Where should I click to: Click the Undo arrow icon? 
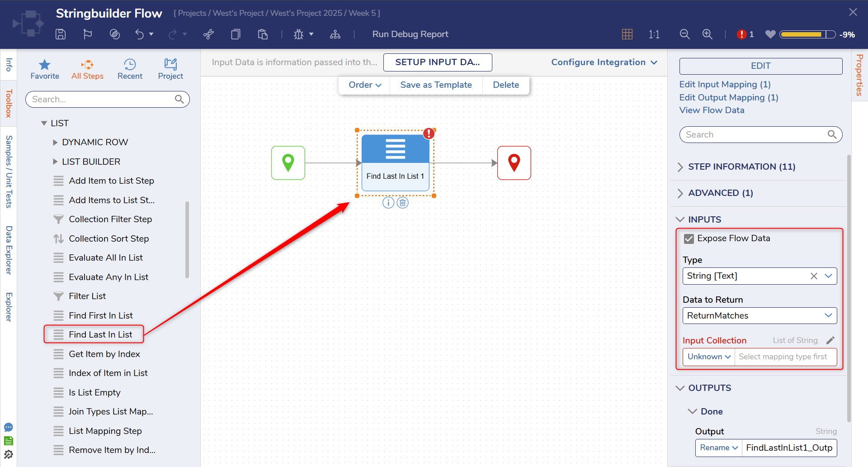coord(139,34)
